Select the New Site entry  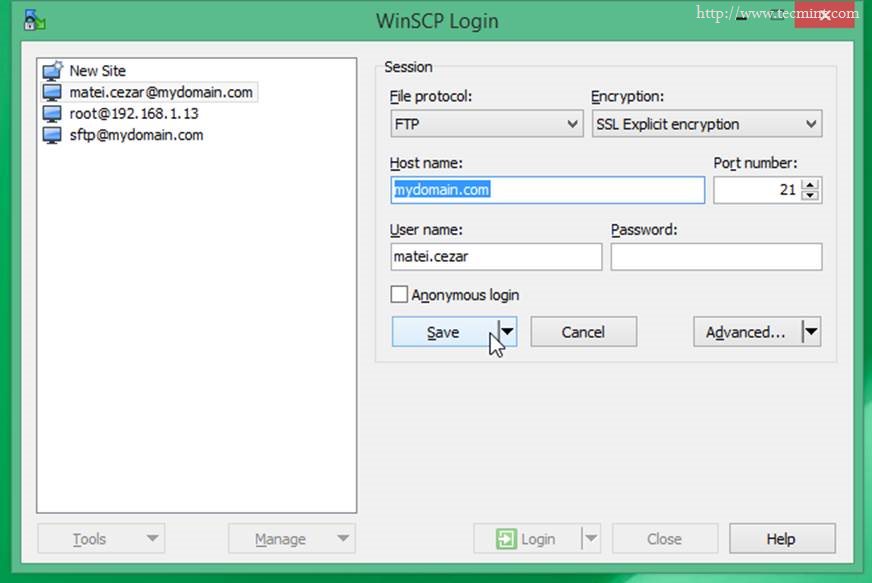tap(97, 71)
